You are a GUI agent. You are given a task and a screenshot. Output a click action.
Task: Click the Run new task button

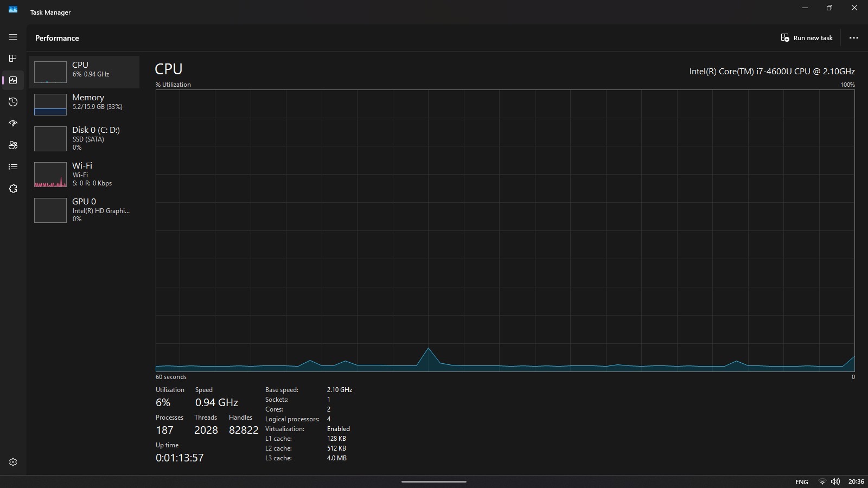pos(807,38)
